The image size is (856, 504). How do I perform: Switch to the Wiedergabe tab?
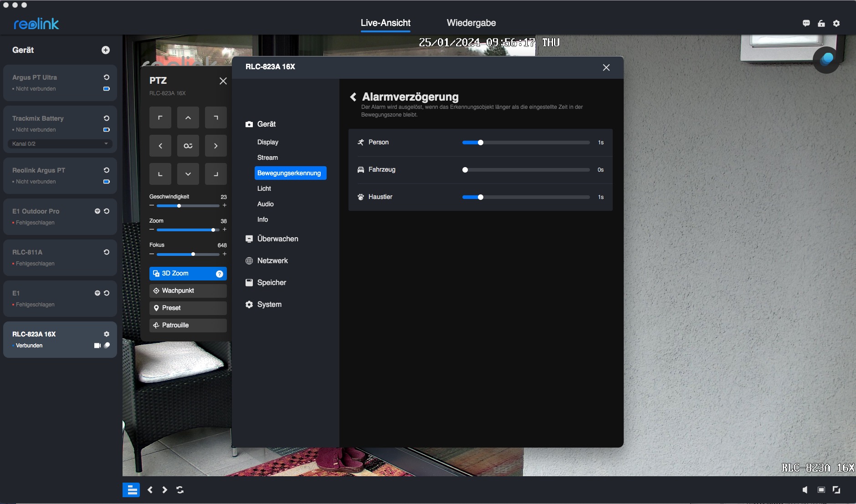pyautogui.click(x=471, y=23)
